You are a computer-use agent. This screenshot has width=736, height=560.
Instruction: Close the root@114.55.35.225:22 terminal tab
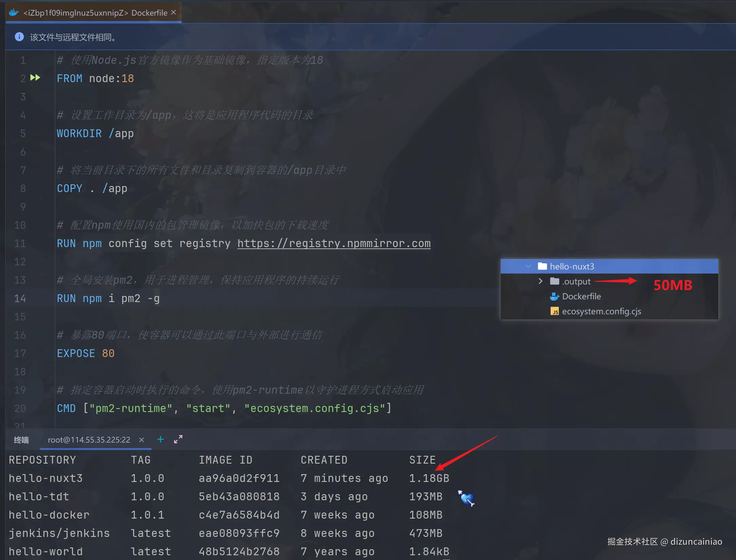(x=142, y=440)
